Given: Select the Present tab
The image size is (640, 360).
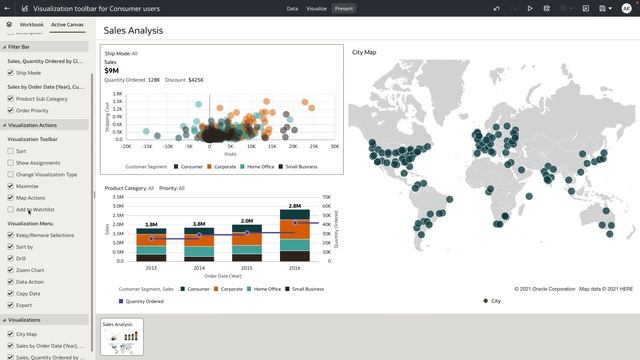Looking at the screenshot, I should point(344,9).
